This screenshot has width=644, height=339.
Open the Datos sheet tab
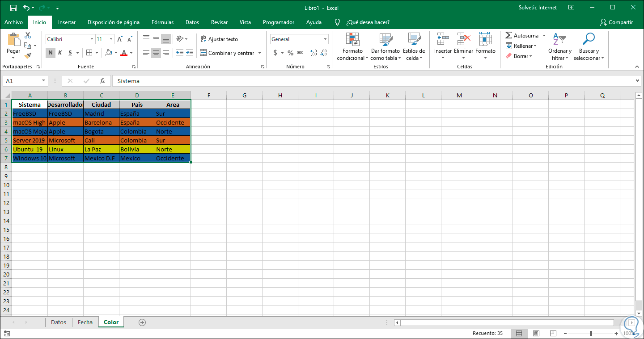tap(59, 322)
